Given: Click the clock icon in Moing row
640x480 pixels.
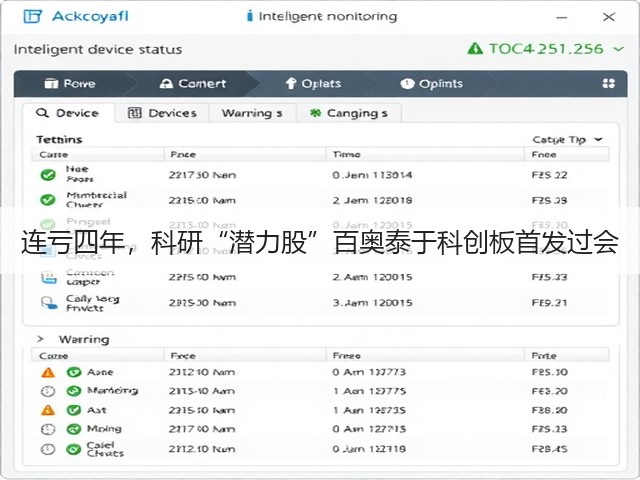Looking at the screenshot, I should (x=48, y=429).
